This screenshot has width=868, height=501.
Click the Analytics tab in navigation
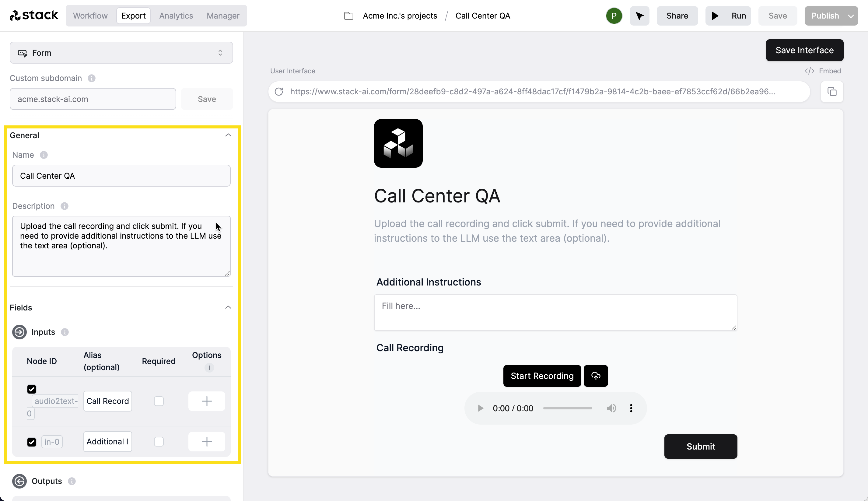[x=176, y=16]
